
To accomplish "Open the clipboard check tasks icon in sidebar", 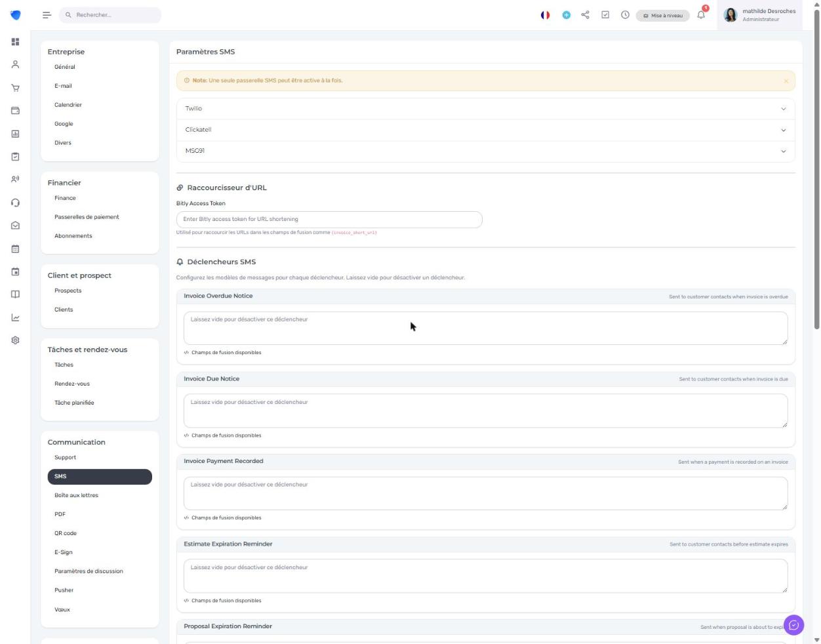I will [15, 157].
